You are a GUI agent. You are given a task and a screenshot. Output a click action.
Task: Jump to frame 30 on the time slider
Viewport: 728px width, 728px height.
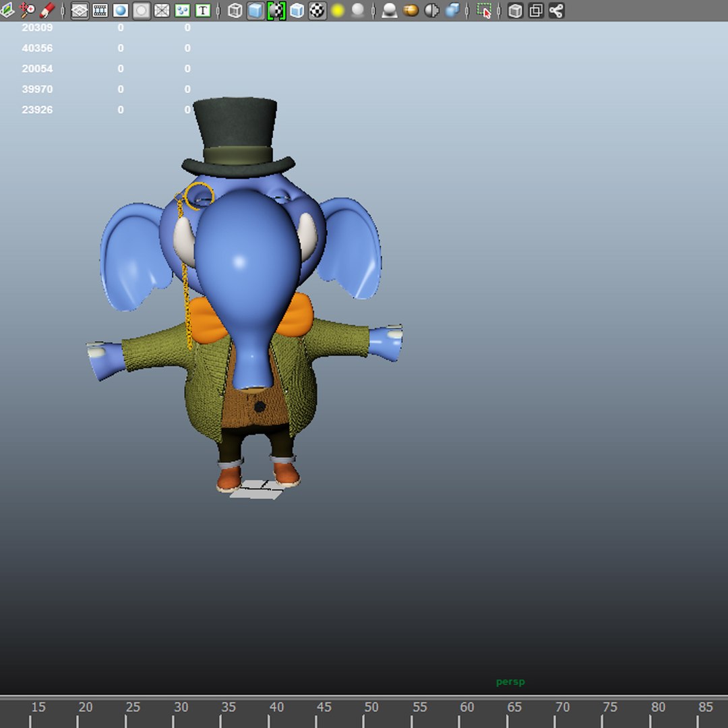181,707
